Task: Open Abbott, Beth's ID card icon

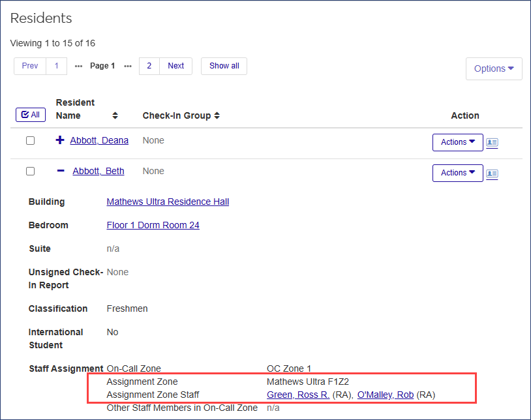Action: [492, 173]
